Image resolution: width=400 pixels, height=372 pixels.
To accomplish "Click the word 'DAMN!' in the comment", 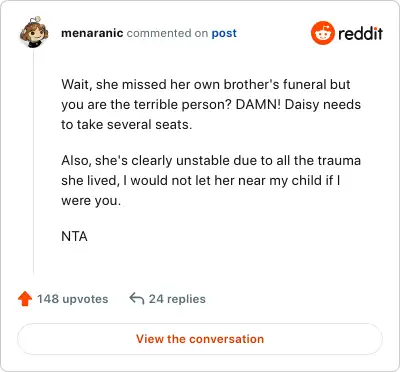I will pos(258,105).
